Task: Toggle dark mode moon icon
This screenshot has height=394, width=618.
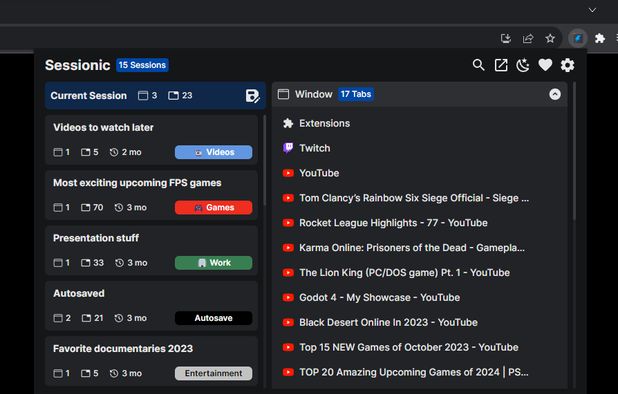Action: tap(523, 65)
